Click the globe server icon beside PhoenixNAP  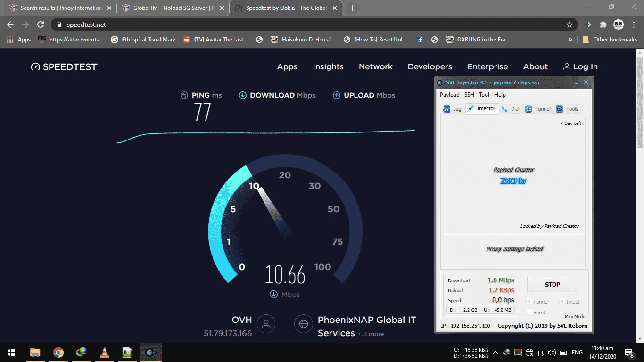[x=304, y=324]
